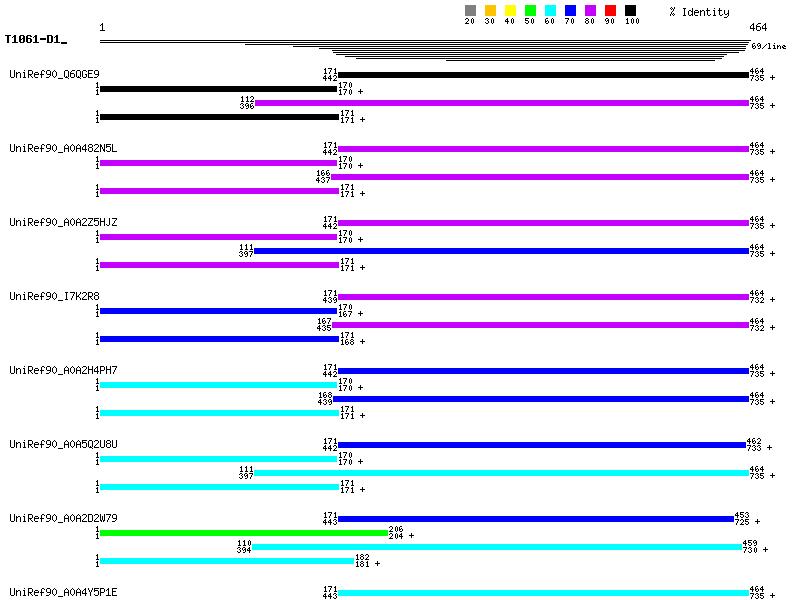The height and width of the screenshot is (600, 800).
Task: Open the UniRef90_Q6QGE9 hit link
Action: tap(54, 74)
